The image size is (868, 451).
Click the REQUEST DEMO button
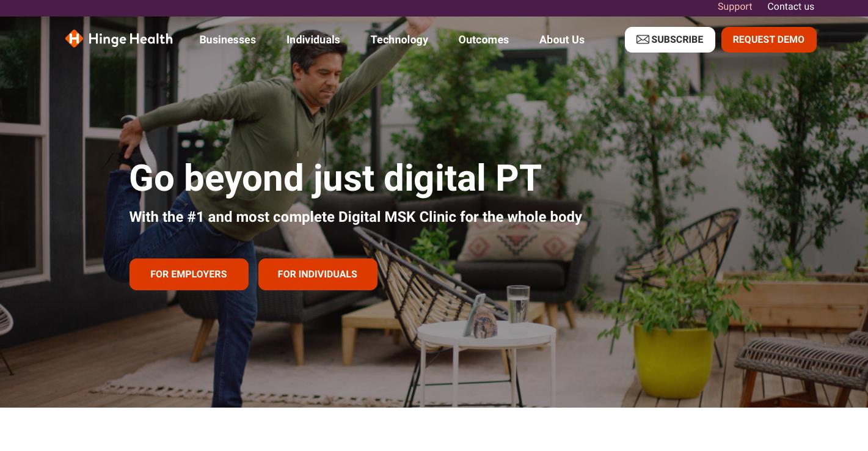point(768,40)
